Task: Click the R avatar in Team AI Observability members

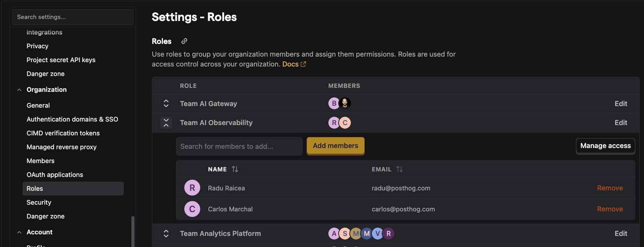Action: tap(334, 123)
